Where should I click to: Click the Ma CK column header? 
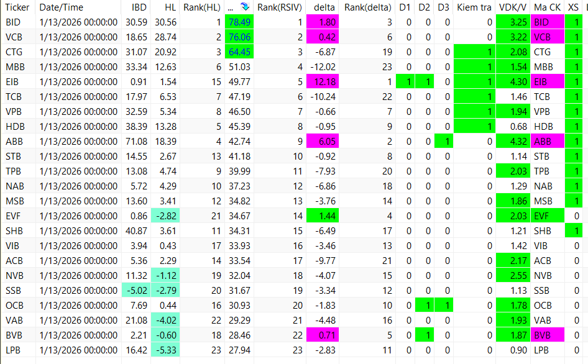tap(547, 7)
